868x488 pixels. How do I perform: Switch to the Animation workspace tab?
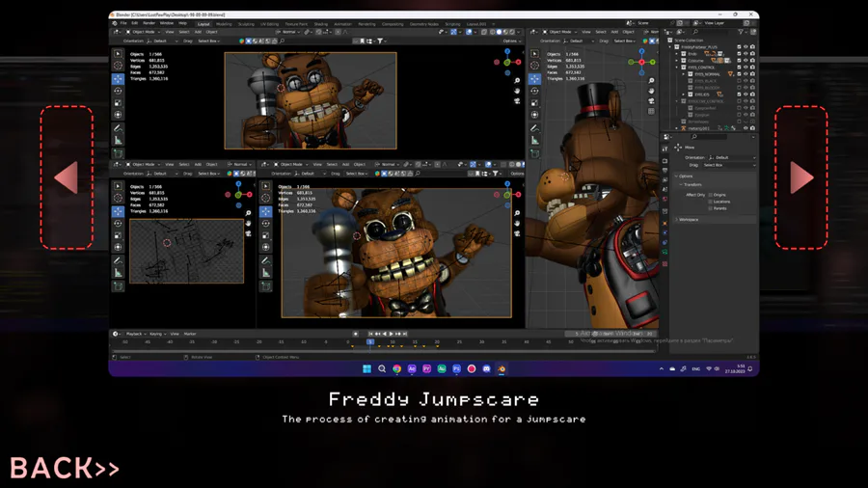(x=342, y=24)
